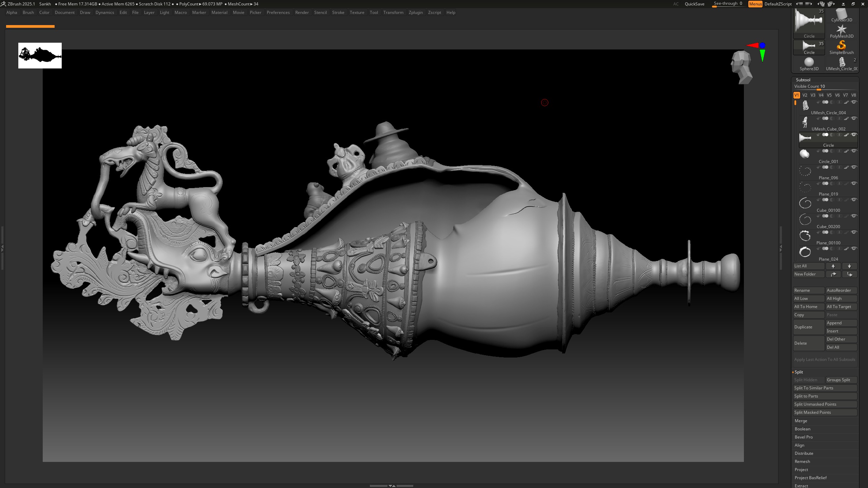This screenshot has width=868, height=488.
Task: Expand the Remesh section
Action: pyautogui.click(x=802, y=462)
